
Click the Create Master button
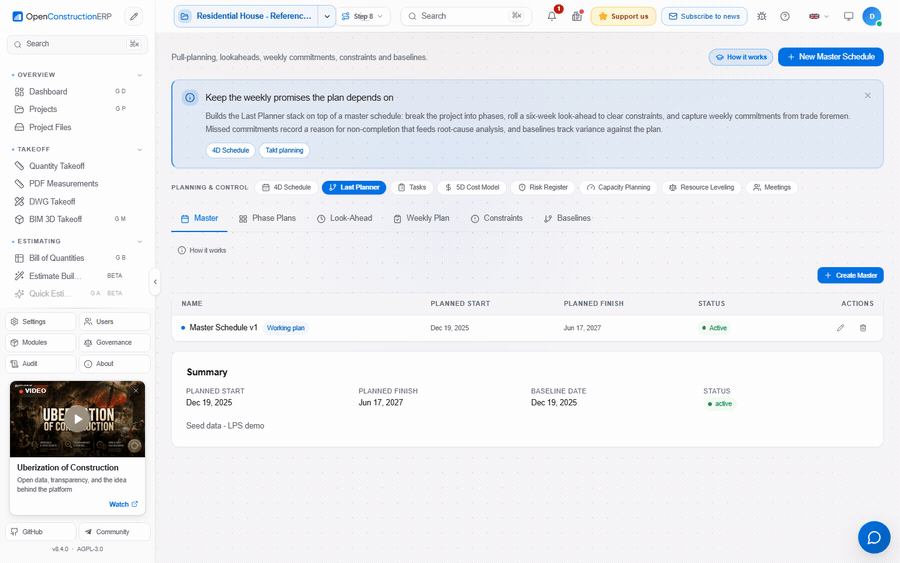click(x=850, y=275)
